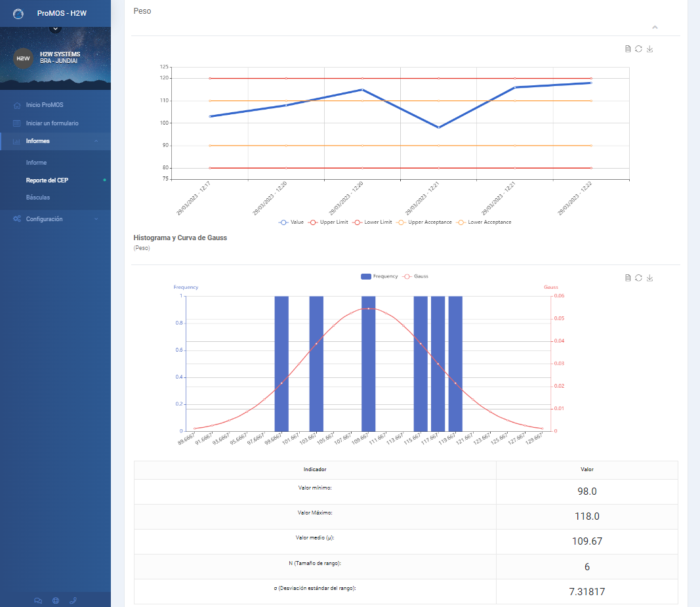Click the support lifebuoy icon in sidebar footer
Viewport: 700px width, 607px height.
click(x=55, y=600)
